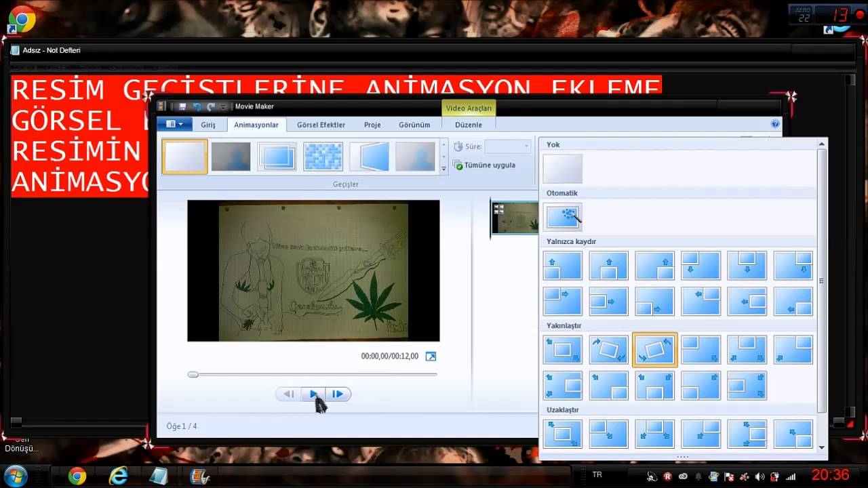Screen dimensions: 868x488
Task: Choose the Yok blank pan-zoom option
Action: click(x=563, y=168)
